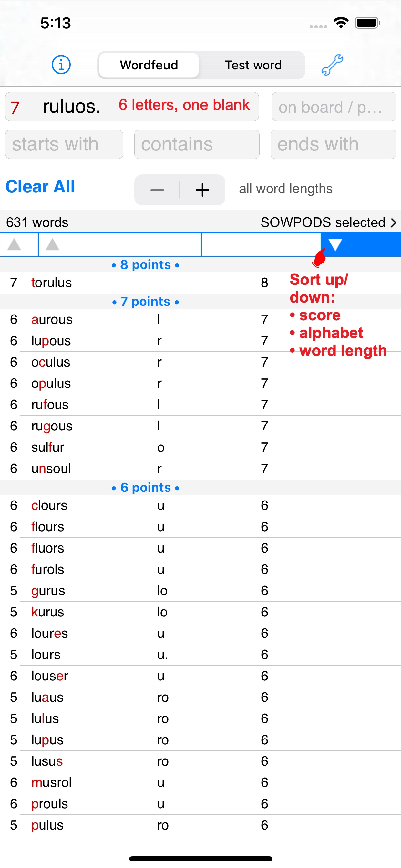
Task: Sort by word length using the first up-arrow header
Action: tap(14, 245)
